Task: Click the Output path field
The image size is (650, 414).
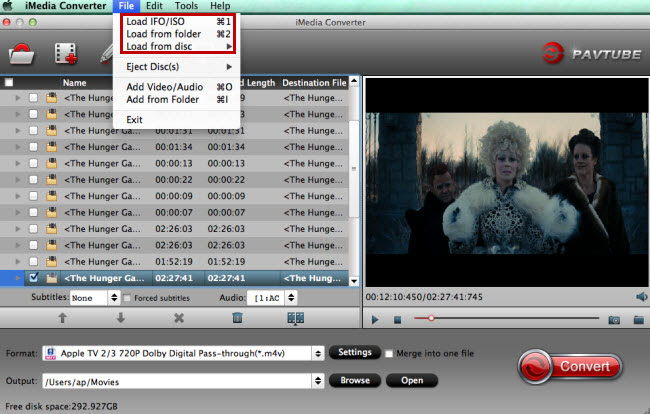Action: tap(177, 381)
